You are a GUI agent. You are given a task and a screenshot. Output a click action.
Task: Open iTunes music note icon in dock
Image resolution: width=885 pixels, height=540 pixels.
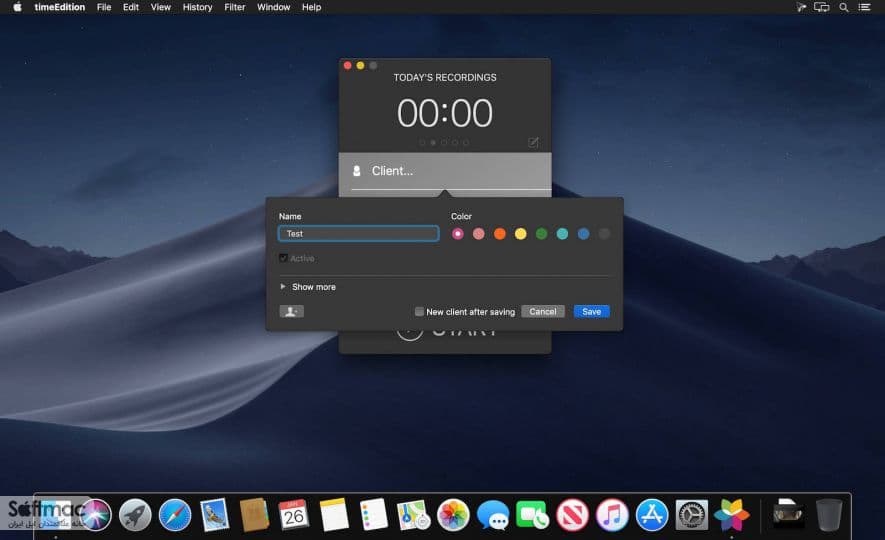tap(612, 515)
